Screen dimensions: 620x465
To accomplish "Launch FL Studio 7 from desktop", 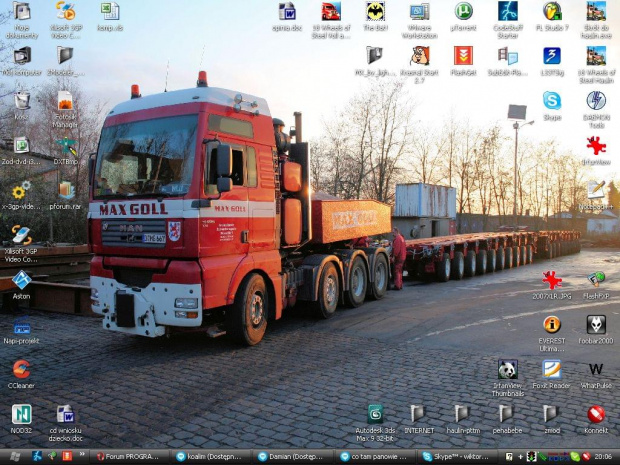I will (x=551, y=12).
